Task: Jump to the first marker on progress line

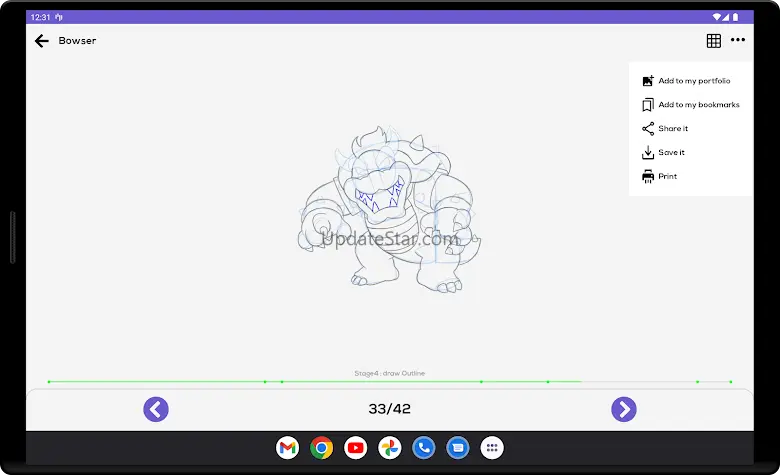Action: click(x=49, y=381)
